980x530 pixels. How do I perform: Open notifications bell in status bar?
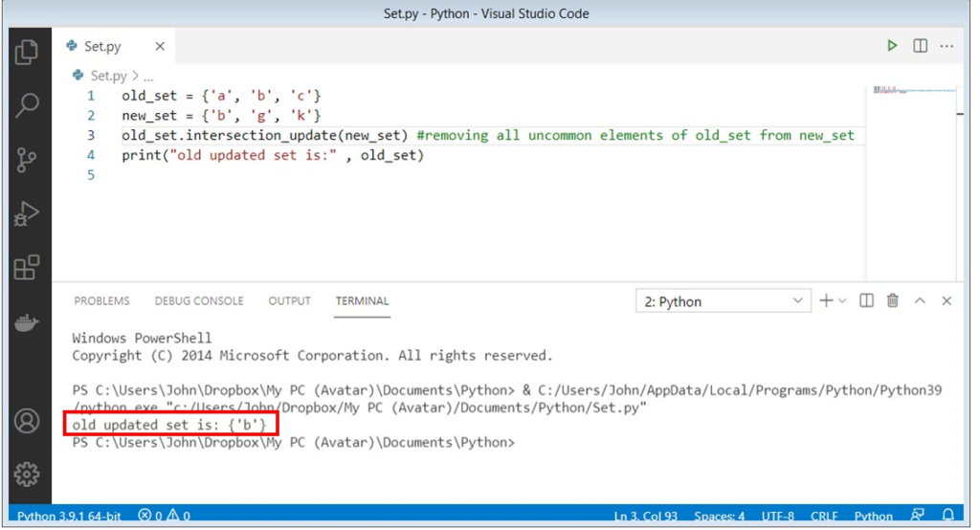pyautogui.click(x=948, y=515)
